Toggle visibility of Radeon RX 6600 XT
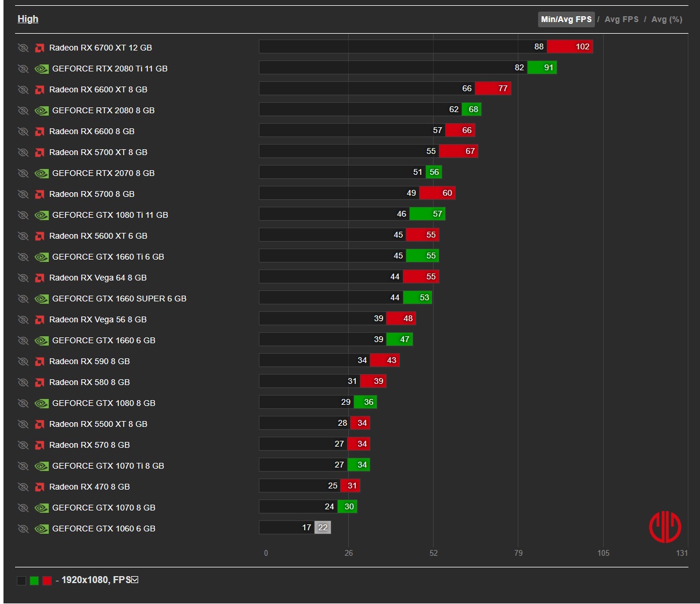 click(x=23, y=89)
